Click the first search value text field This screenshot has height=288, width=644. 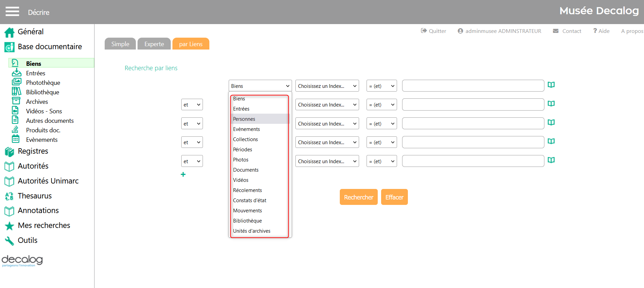473,86
